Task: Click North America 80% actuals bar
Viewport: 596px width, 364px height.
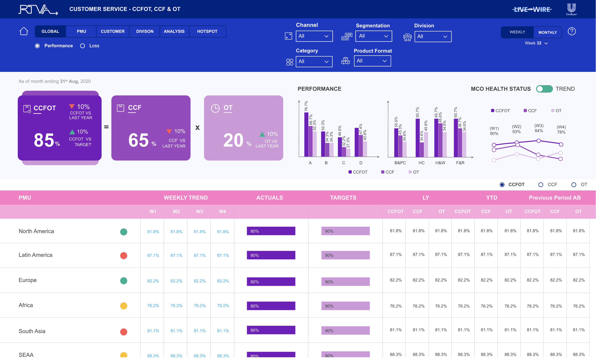Action: pyautogui.click(x=271, y=231)
